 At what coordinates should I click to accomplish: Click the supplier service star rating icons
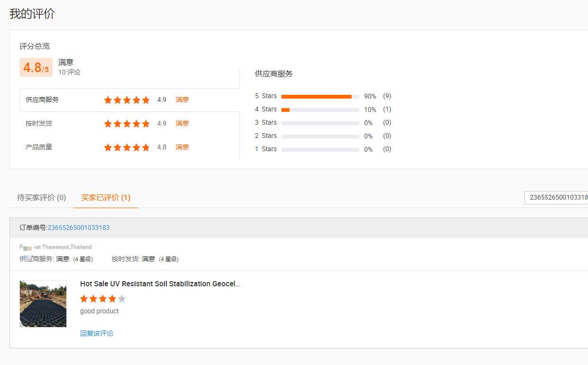click(127, 100)
